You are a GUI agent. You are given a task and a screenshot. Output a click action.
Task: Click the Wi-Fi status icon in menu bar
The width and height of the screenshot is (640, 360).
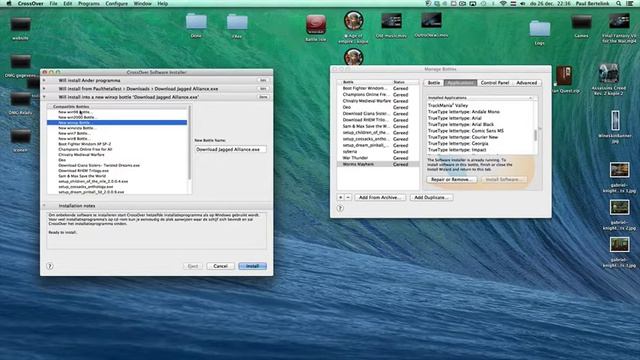(503, 4)
